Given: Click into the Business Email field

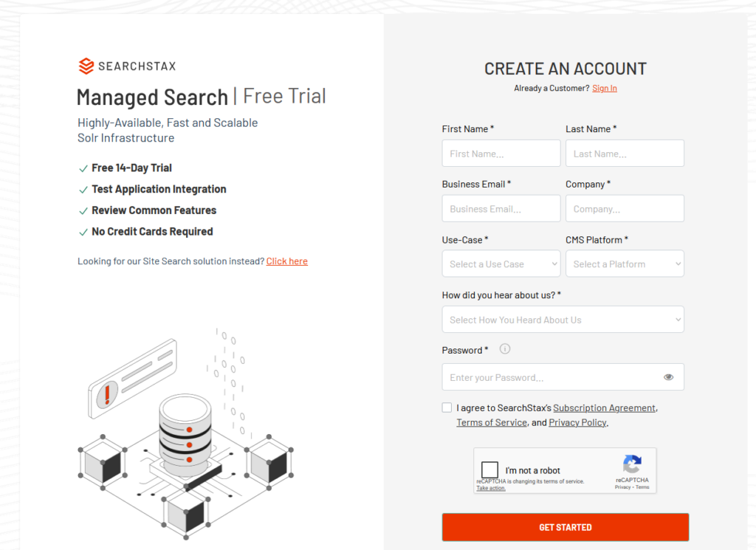Looking at the screenshot, I should coord(501,209).
